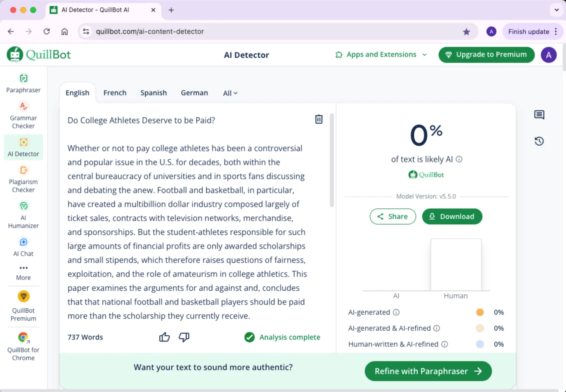
Task: Open the AI Humanizer tool
Action: pos(23,215)
